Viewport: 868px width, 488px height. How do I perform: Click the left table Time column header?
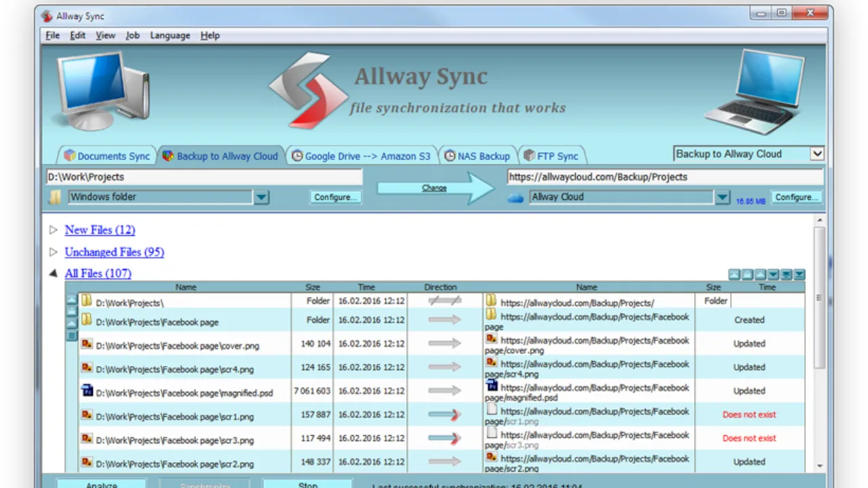366,287
